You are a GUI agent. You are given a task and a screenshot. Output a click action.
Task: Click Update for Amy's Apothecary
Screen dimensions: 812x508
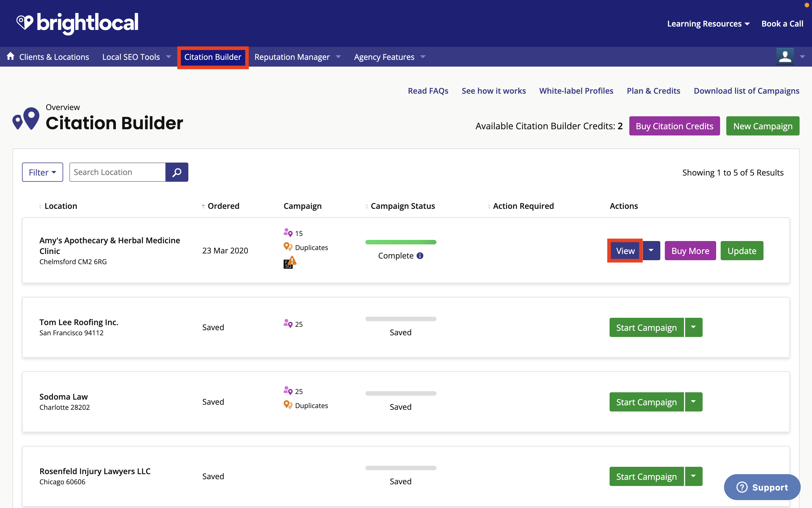click(742, 251)
